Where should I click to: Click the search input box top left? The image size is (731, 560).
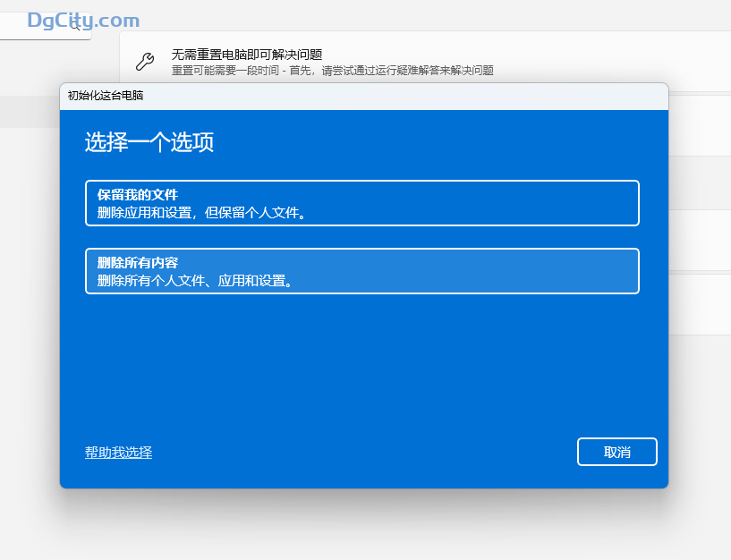coord(40,28)
